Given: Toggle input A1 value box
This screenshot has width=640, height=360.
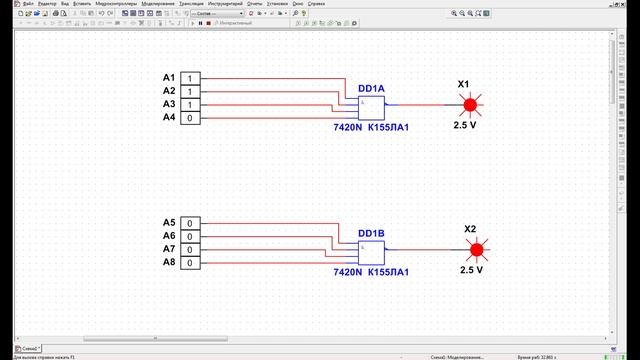Looking at the screenshot, I should [190, 78].
